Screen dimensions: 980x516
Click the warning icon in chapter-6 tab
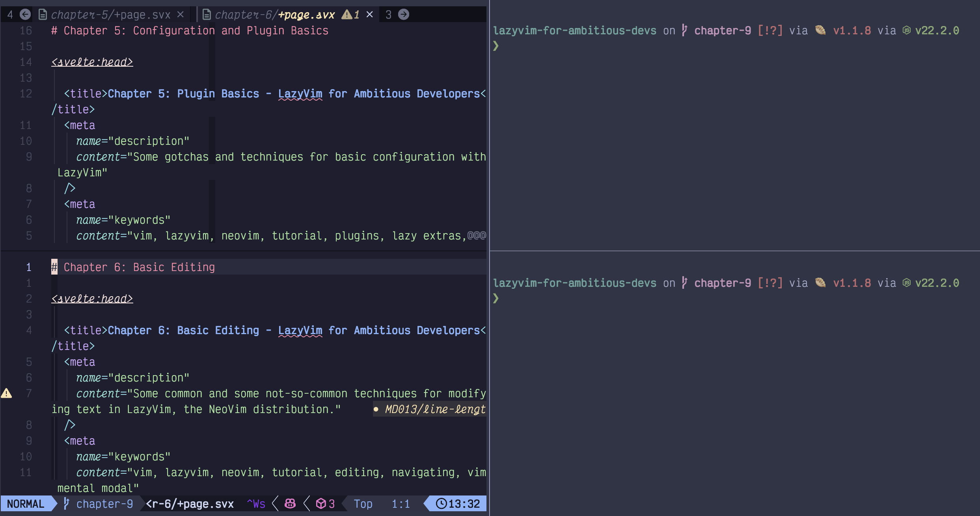[x=347, y=15]
